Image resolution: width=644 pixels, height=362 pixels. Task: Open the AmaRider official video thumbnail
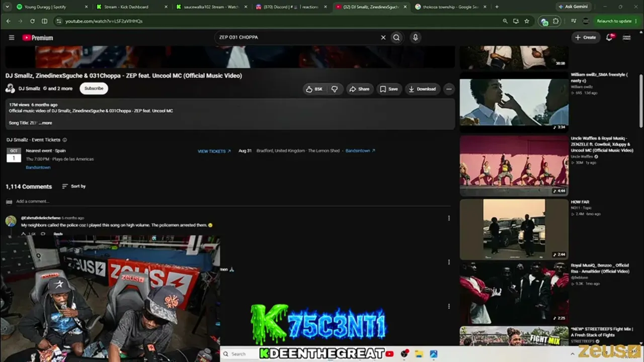coord(514,293)
